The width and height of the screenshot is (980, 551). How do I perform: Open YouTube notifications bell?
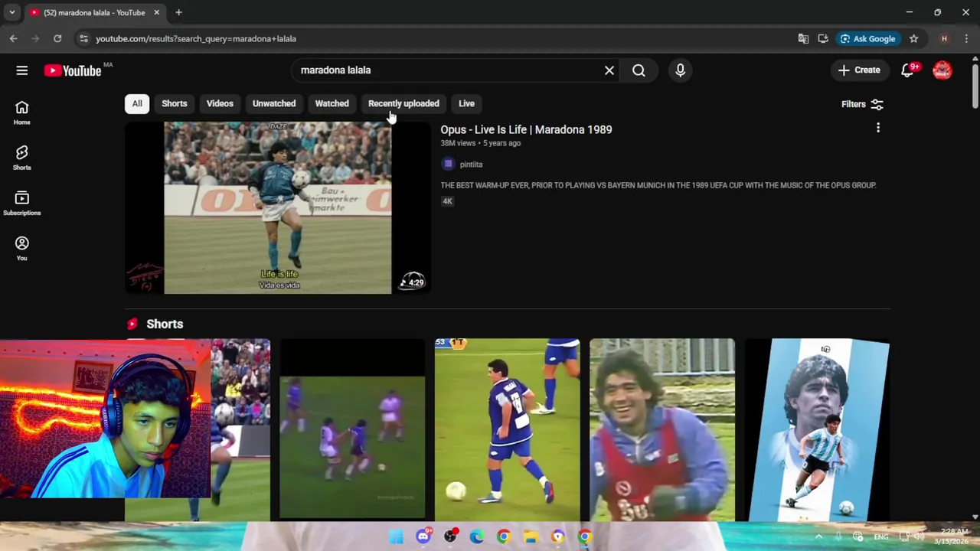pos(908,70)
